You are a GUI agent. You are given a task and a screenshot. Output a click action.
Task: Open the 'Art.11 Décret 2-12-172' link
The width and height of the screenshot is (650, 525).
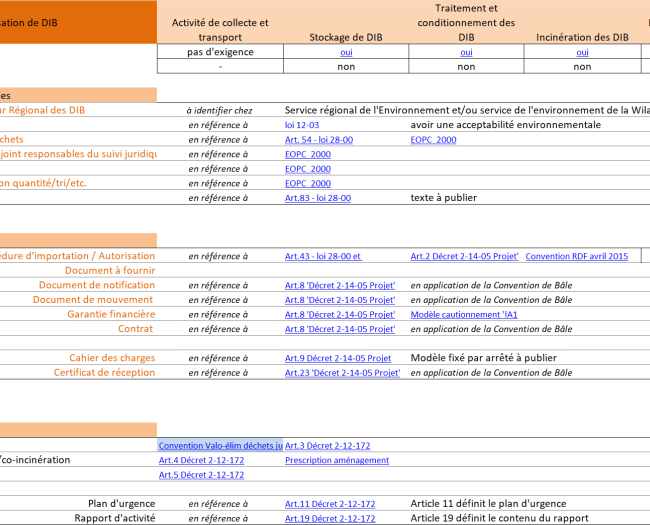coord(330,504)
